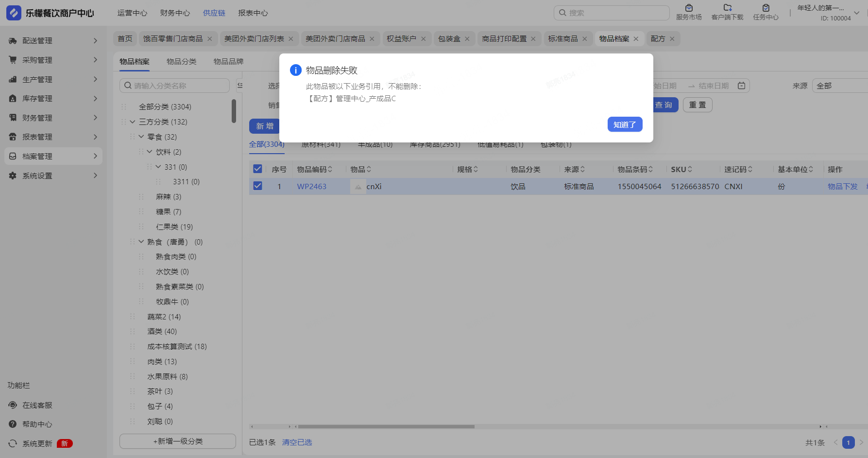This screenshot has height=458, width=868.
Task: Collapse the 熟食（唐勇）tree node
Action: [141, 242]
